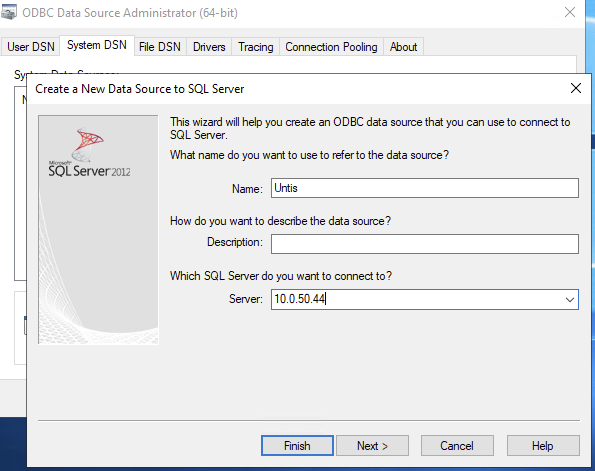This screenshot has width=595, height=471.
Task: Click the dialog title Create a New Data Source
Action: click(140, 88)
